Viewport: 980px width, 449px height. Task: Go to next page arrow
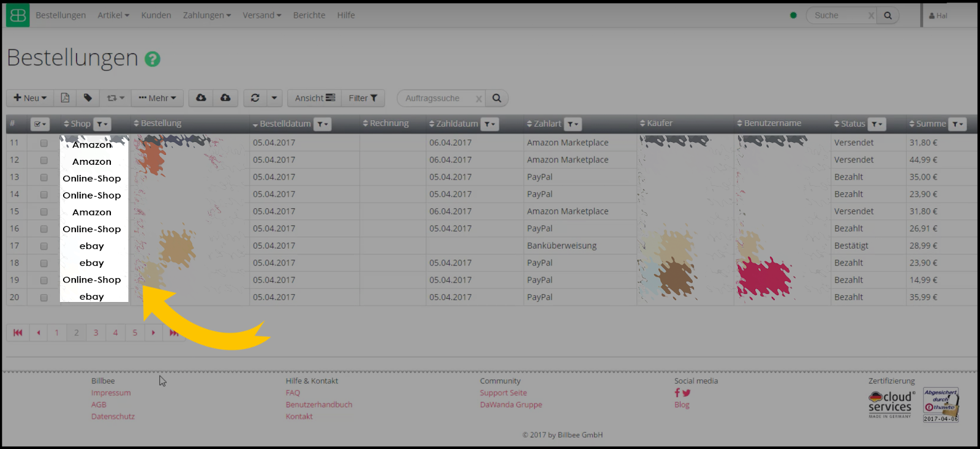click(x=153, y=333)
